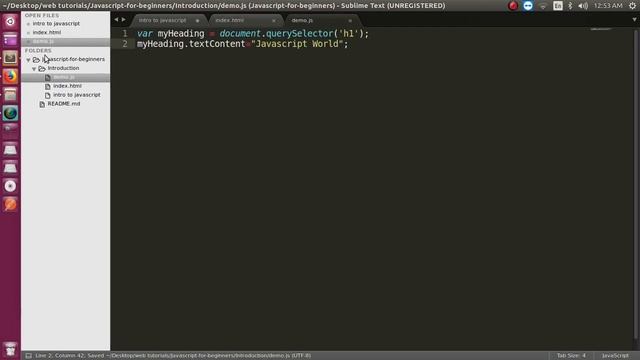Open the Trash icon in the dock
640x360 pixels.
[10, 350]
